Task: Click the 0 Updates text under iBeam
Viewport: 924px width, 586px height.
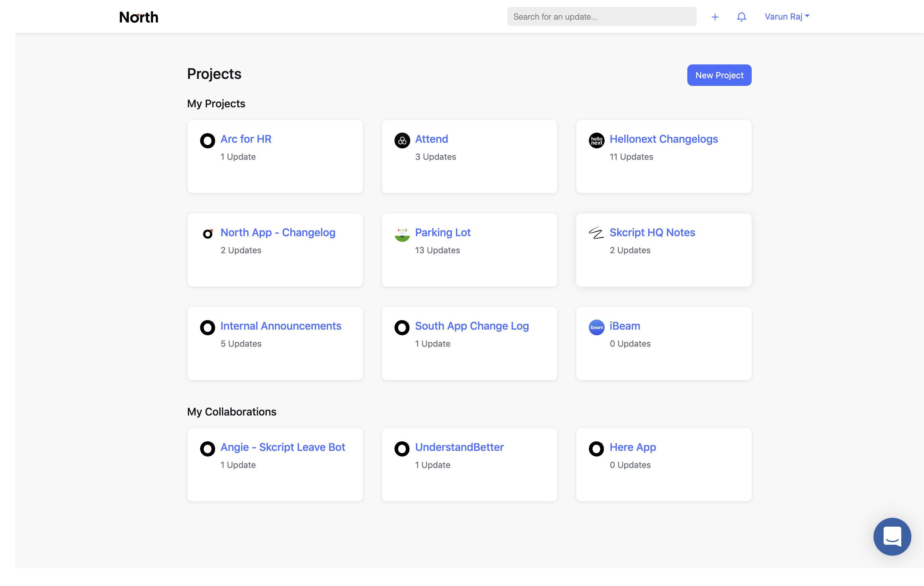Action: click(630, 344)
